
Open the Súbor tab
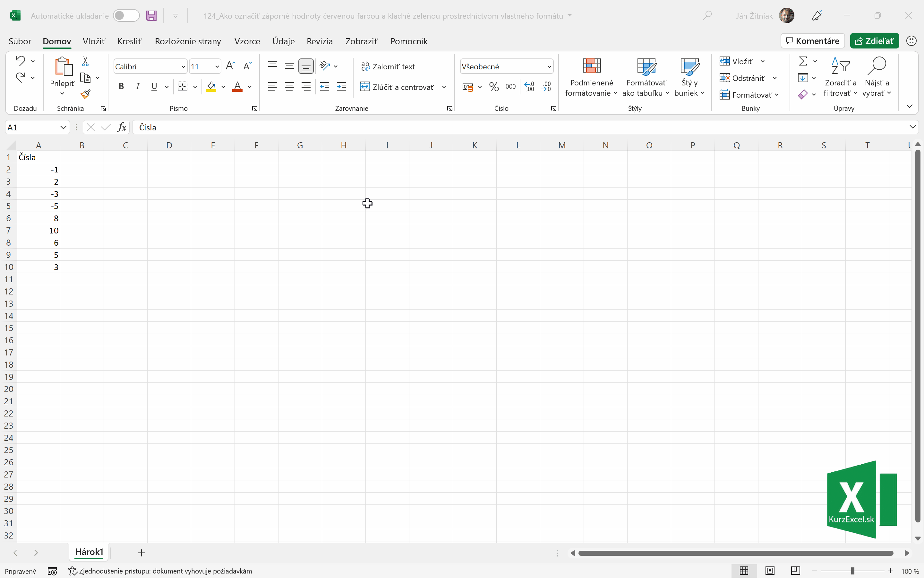coord(20,41)
